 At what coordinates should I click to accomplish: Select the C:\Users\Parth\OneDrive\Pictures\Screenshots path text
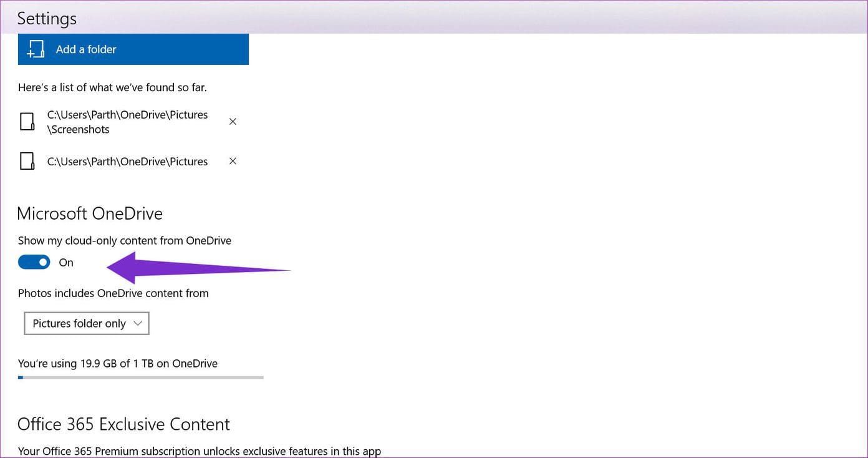coord(127,122)
